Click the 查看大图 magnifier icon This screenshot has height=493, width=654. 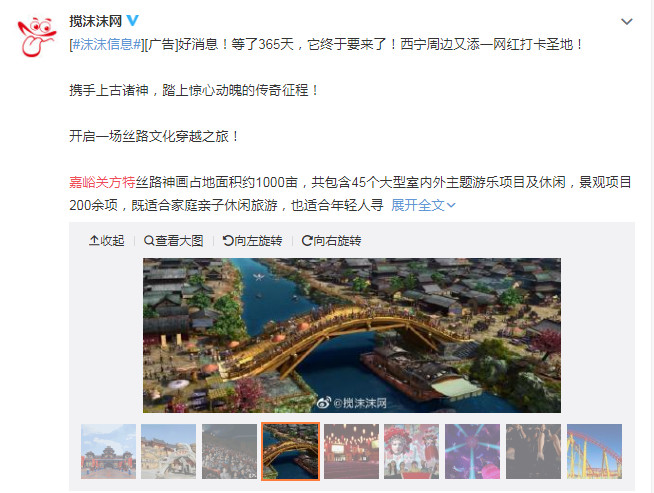coord(149,241)
